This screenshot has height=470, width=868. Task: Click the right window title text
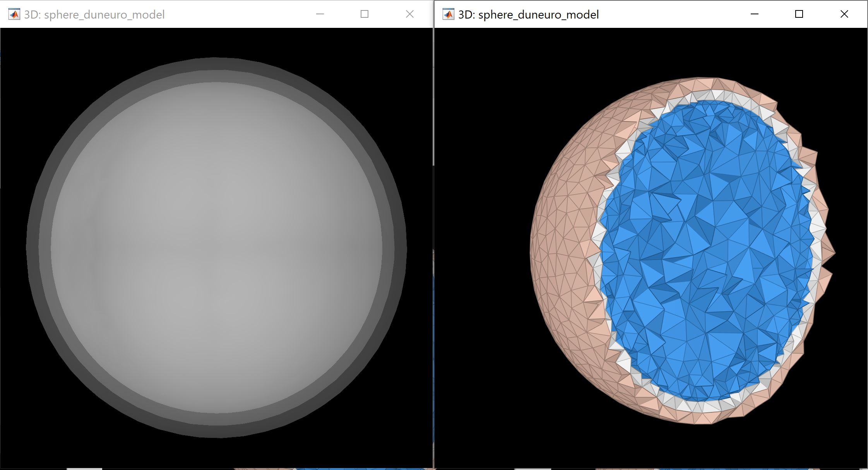(528, 15)
